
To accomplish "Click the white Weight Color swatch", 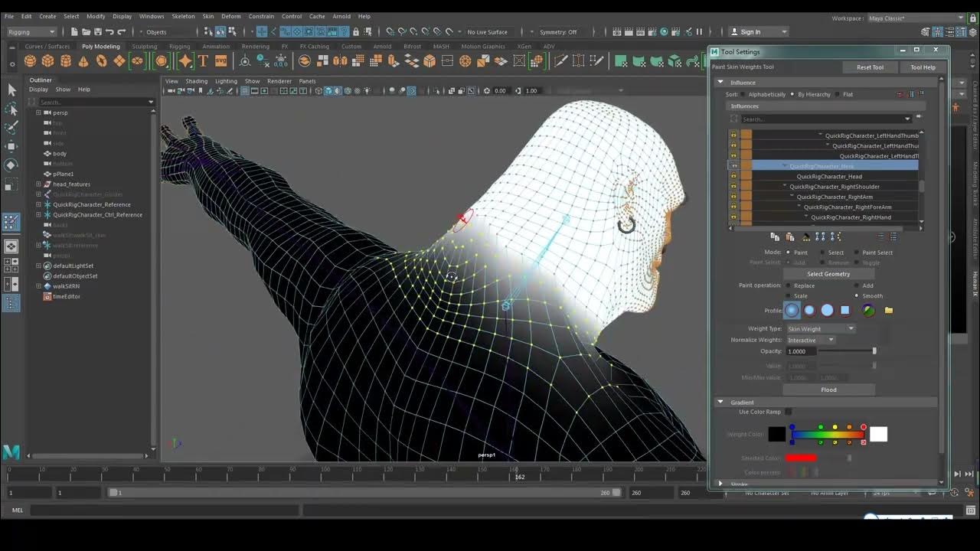I will tap(879, 435).
